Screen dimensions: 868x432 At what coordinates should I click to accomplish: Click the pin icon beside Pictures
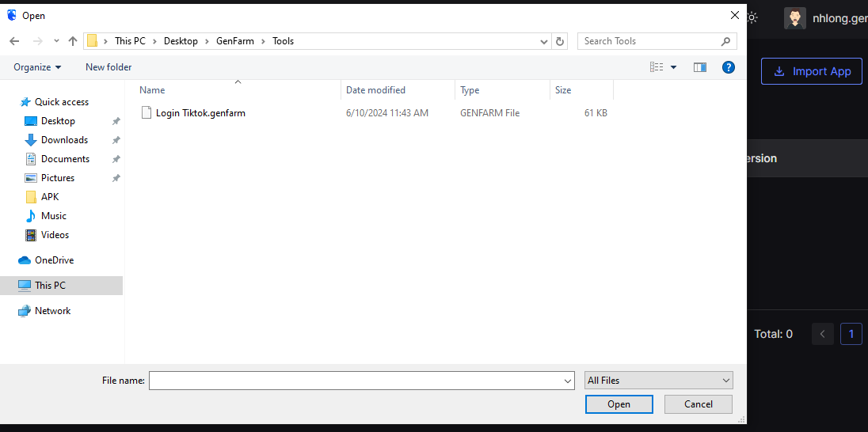(116, 178)
